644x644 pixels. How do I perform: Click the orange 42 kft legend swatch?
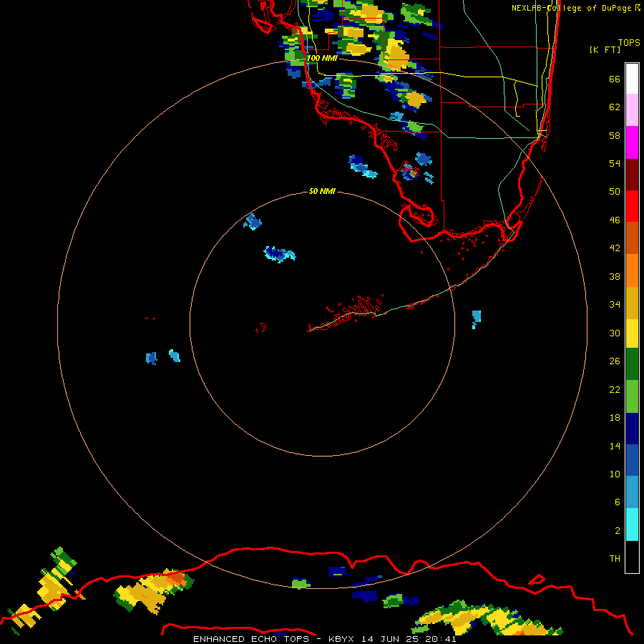(632, 270)
